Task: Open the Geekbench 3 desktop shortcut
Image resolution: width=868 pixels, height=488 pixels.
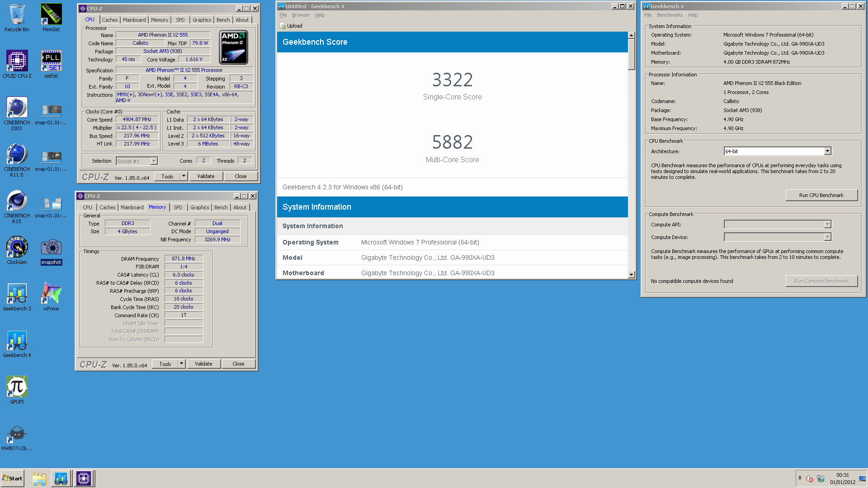Action: click(x=17, y=297)
